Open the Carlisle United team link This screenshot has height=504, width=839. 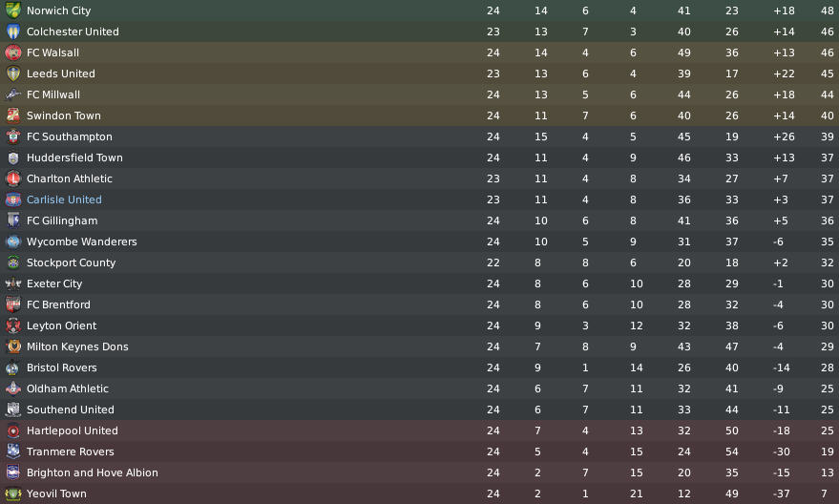(64, 199)
